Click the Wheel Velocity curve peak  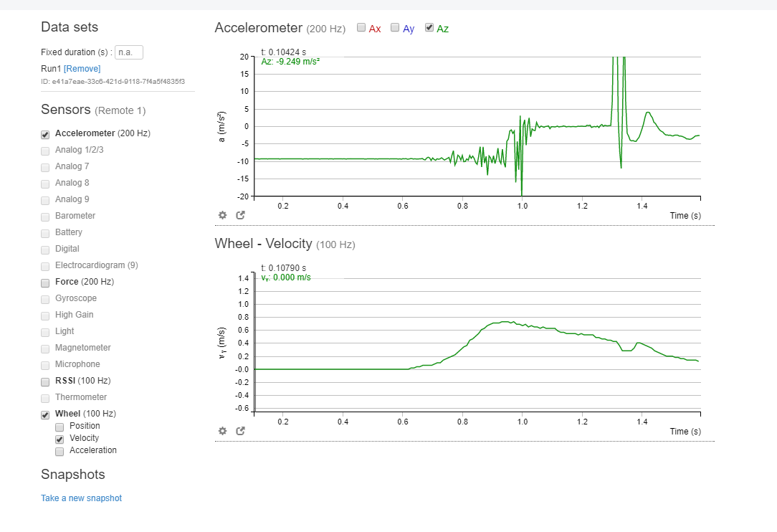pyautogui.click(x=505, y=322)
